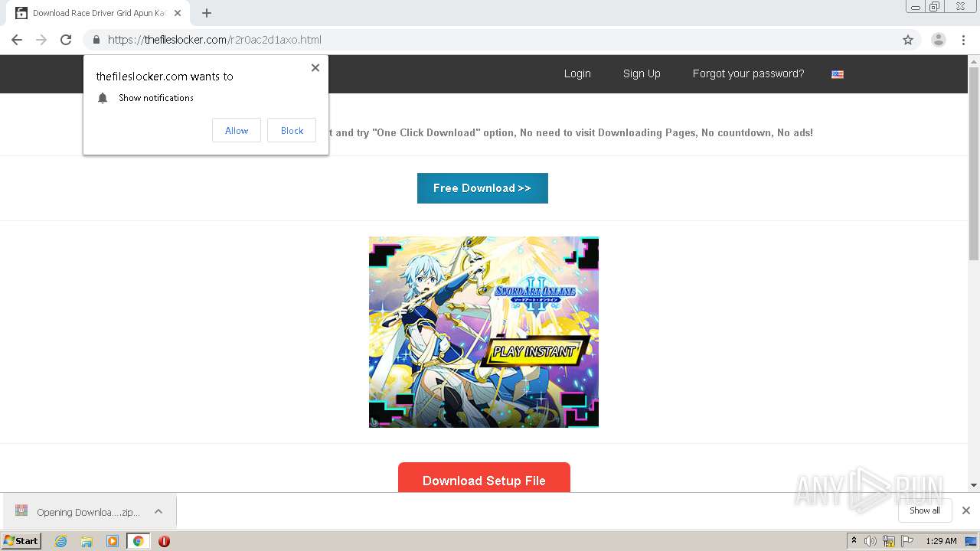Open the Login link

577,73
